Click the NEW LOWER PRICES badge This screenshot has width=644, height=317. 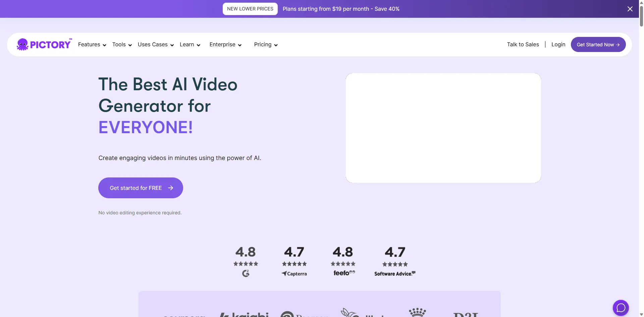250,9
